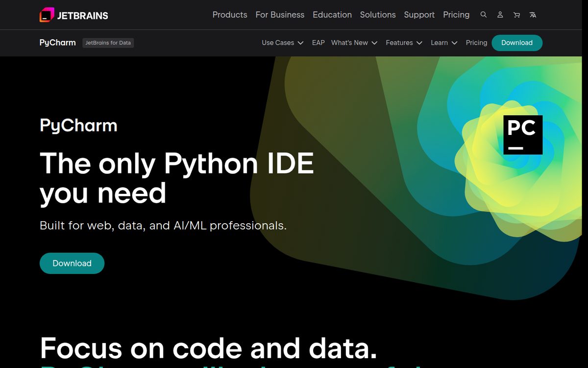Image resolution: width=588 pixels, height=368 pixels.
Task: Click 'Focus on code and data.' heading
Action: 209,347
